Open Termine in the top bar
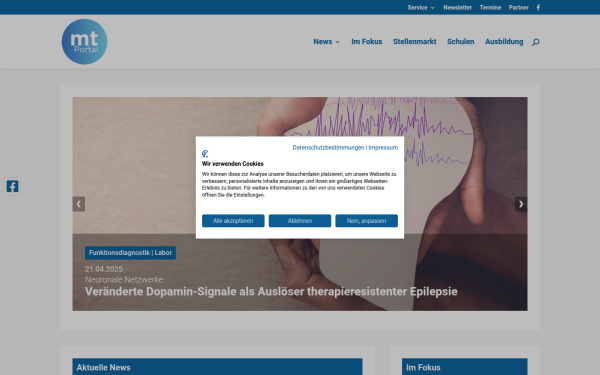The height and width of the screenshot is (375, 600). (x=490, y=8)
